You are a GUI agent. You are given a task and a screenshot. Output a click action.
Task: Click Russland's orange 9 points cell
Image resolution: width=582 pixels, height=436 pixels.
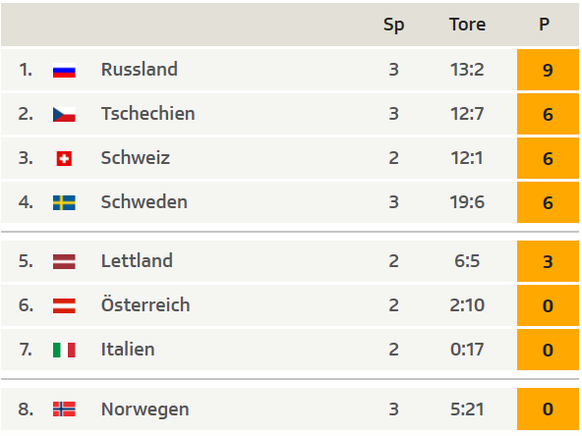pos(548,70)
